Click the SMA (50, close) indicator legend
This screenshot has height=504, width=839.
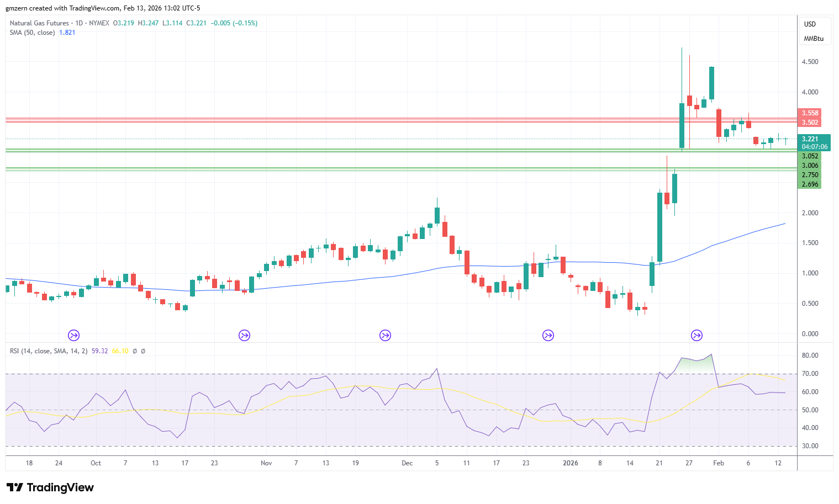click(x=32, y=33)
